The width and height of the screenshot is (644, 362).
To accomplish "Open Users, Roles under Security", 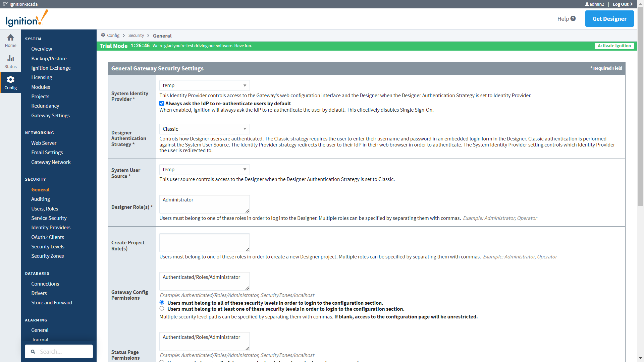I will [45, 208].
